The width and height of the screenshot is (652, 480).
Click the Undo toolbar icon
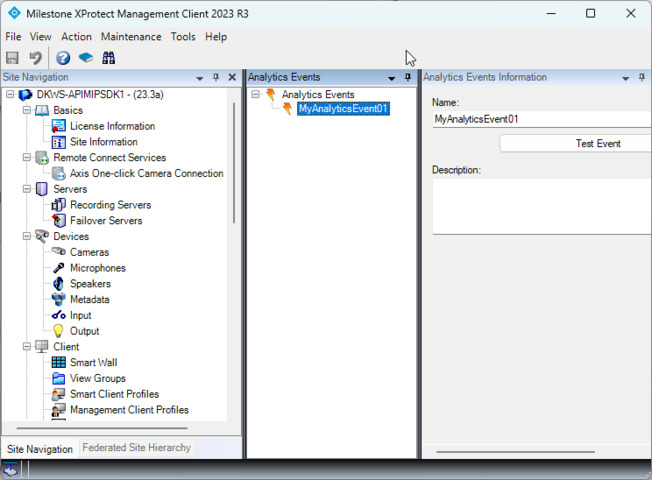(x=36, y=58)
